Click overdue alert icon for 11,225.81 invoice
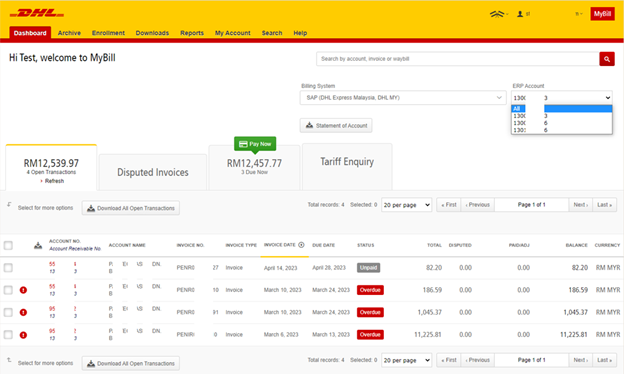 click(23, 335)
